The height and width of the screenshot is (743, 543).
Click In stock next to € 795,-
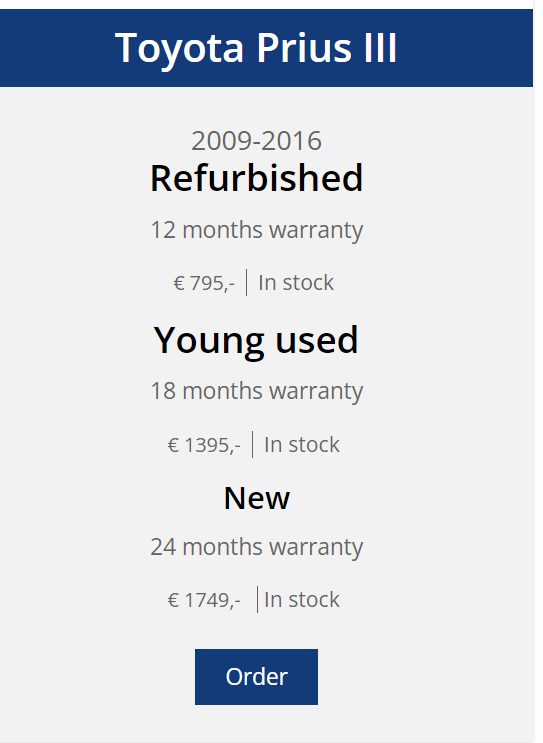click(x=296, y=282)
